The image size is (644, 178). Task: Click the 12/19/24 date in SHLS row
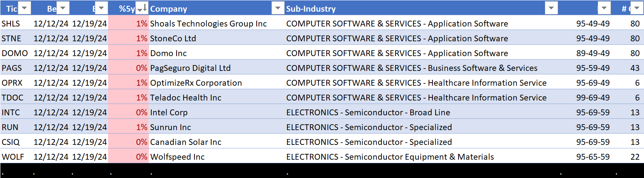click(89, 23)
